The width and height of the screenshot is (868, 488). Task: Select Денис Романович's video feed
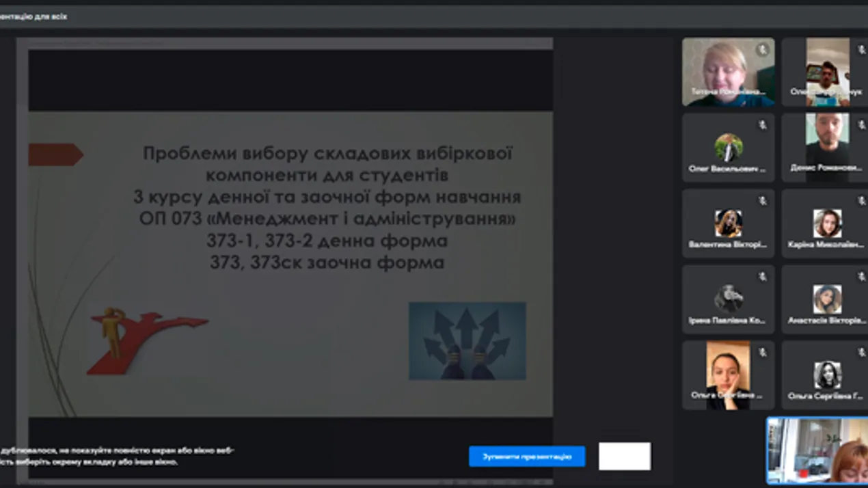pyautogui.click(x=826, y=147)
